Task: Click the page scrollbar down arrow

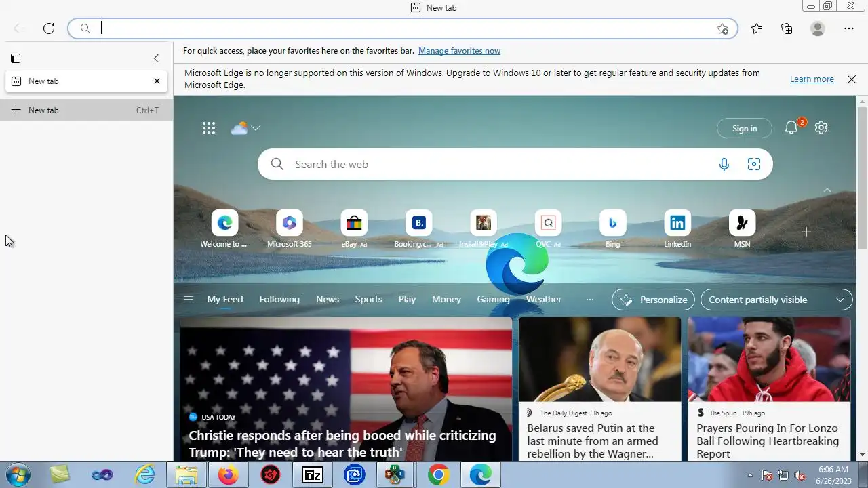Action: coord(863,455)
